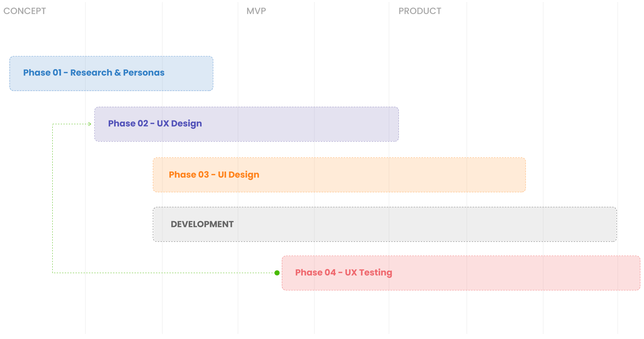Select the Phase 02 UX Design bar
The width and height of the screenshot is (644, 339).
[247, 124]
